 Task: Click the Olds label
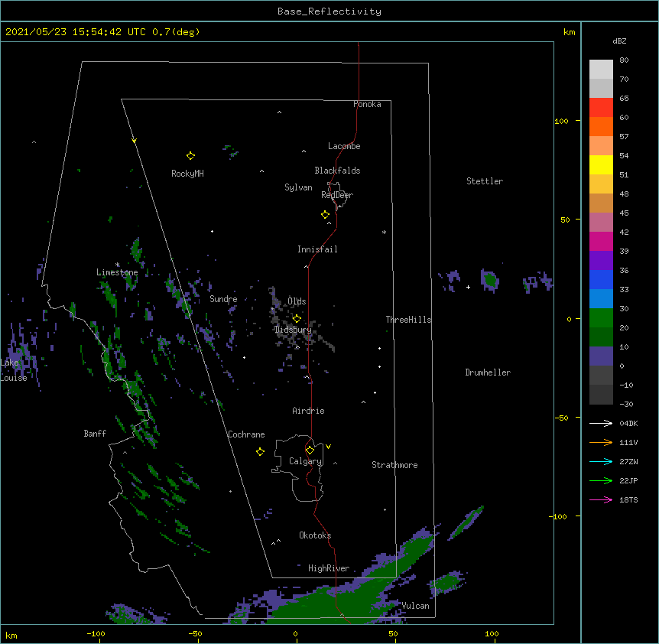(297, 301)
